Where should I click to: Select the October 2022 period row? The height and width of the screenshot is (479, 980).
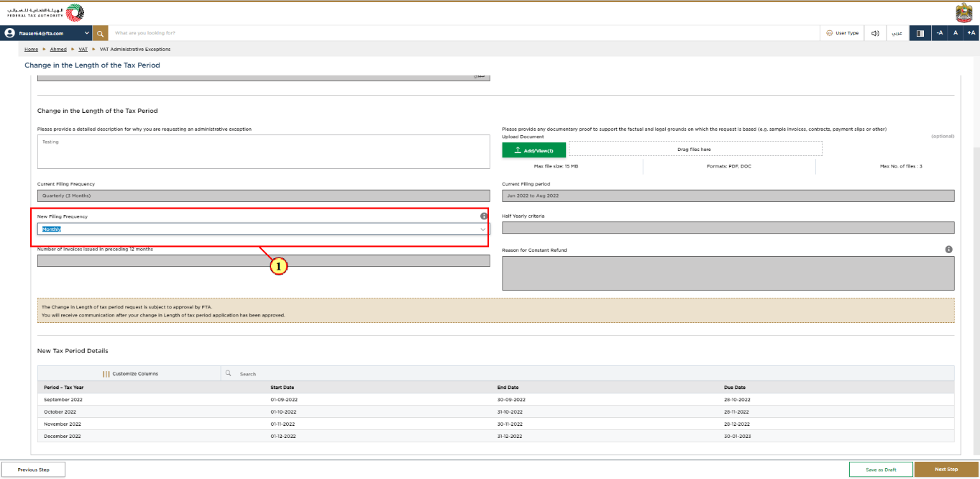[x=496, y=412]
